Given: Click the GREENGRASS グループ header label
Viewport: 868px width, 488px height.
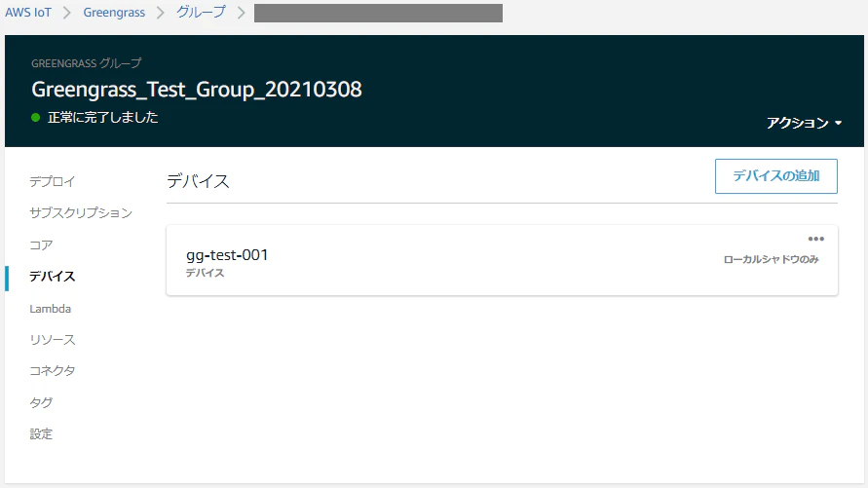Looking at the screenshot, I should [x=87, y=63].
